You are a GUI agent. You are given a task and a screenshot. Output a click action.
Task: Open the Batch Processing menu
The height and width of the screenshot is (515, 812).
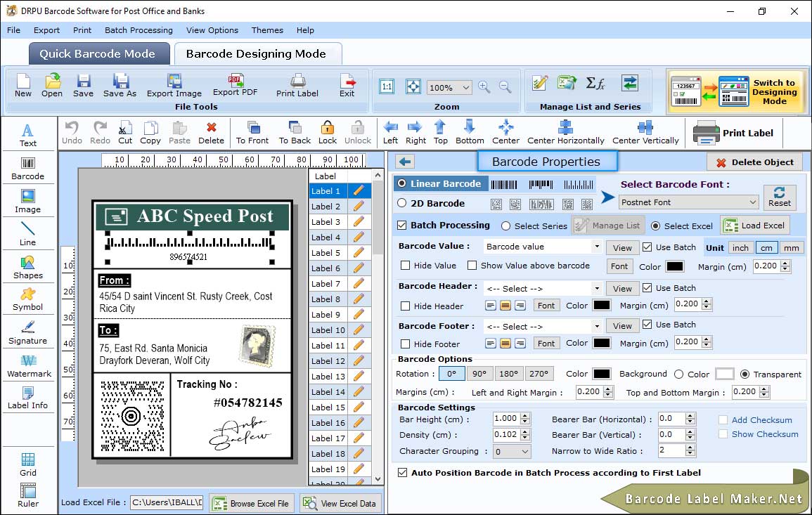coord(138,30)
